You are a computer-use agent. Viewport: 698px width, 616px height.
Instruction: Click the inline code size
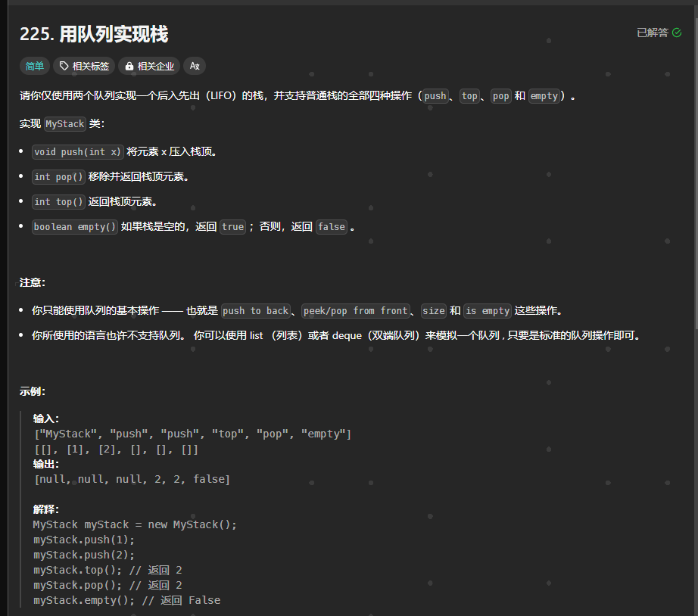pos(434,311)
